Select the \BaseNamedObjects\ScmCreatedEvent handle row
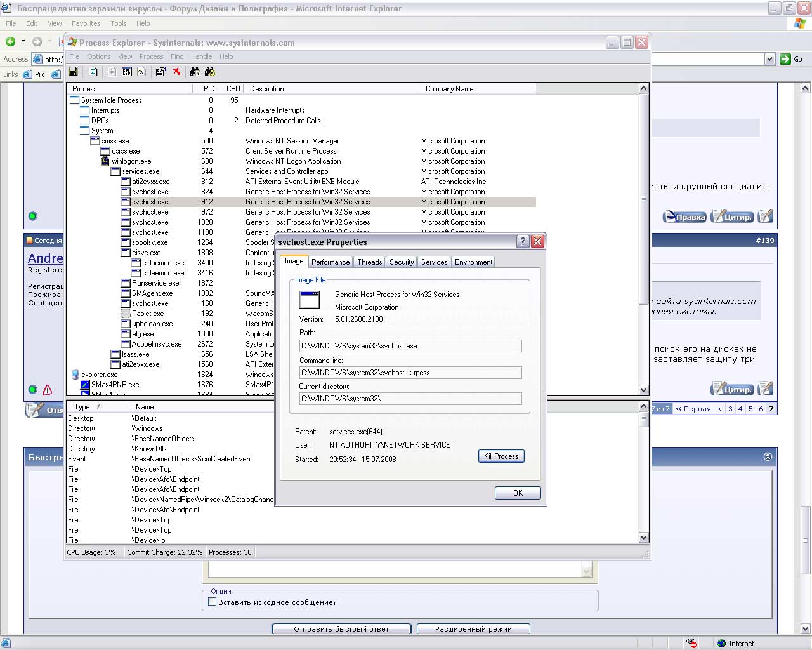The width and height of the screenshot is (812, 650). [171, 459]
